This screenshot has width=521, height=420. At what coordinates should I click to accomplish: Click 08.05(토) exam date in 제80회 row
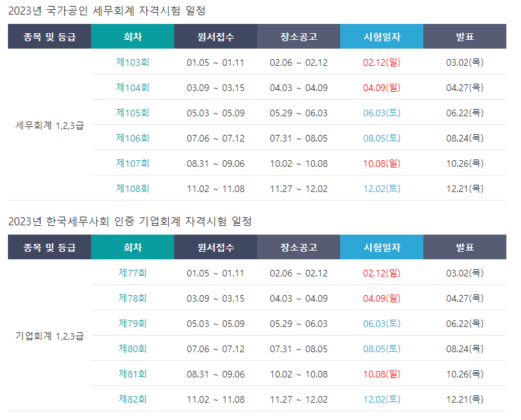point(381,348)
